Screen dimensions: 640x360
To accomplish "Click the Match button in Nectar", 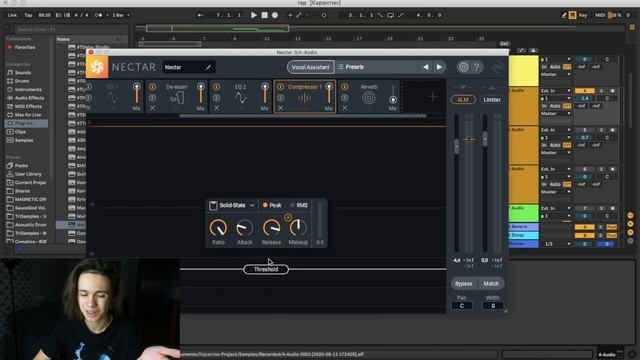I will click(x=491, y=283).
